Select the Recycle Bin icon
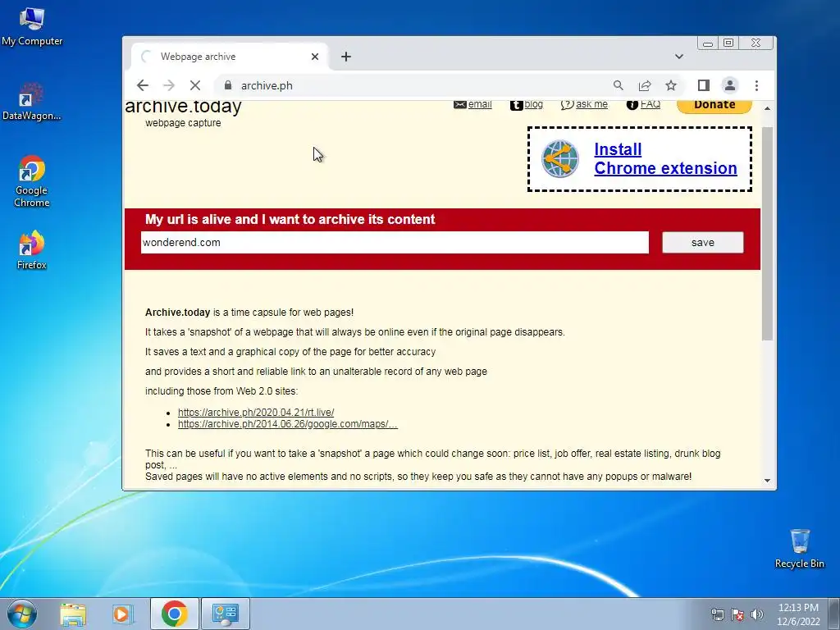Viewport: 840px width, 630px height. pyautogui.click(x=800, y=549)
